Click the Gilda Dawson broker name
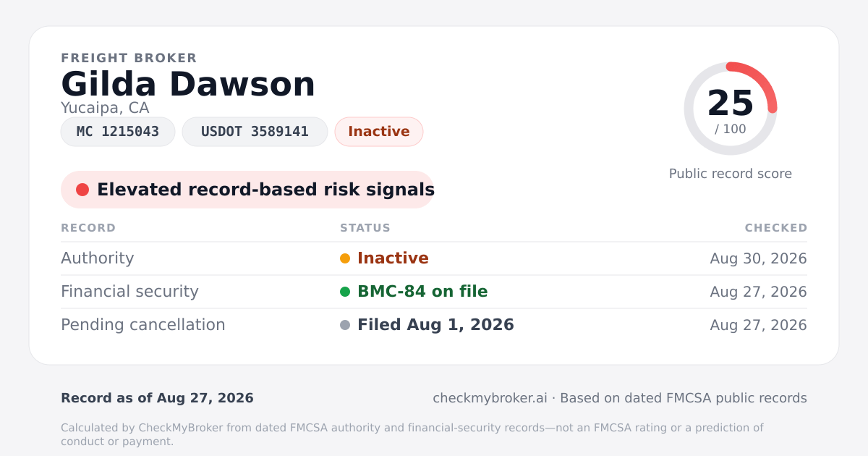Screen dimensions: 868x456 tap(188, 84)
